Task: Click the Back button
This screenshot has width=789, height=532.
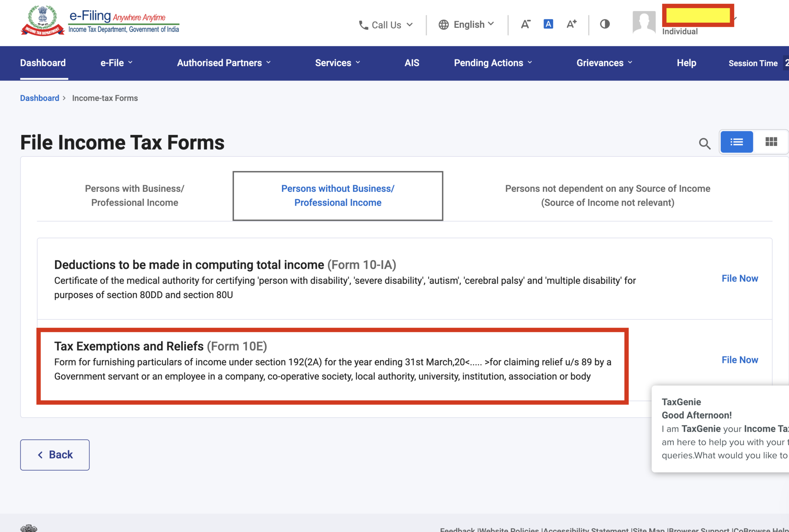Action: coord(54,455)
